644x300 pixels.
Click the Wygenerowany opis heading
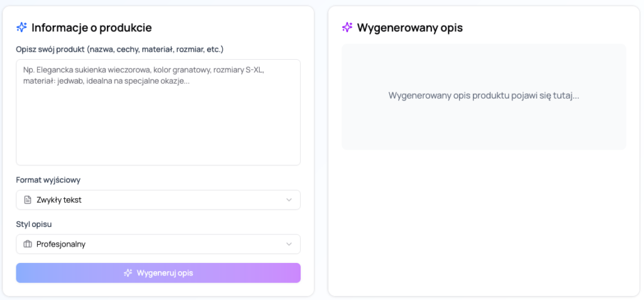pos(409,28)
